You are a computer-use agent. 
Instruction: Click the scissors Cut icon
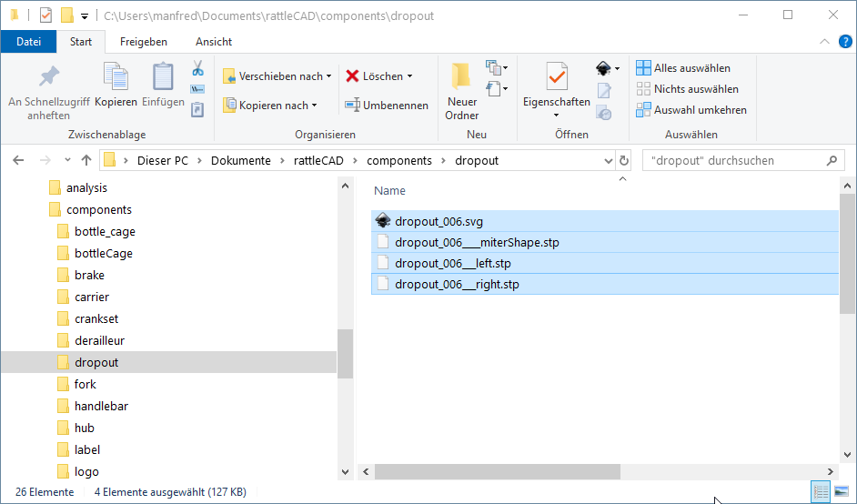tap(197, 69)
